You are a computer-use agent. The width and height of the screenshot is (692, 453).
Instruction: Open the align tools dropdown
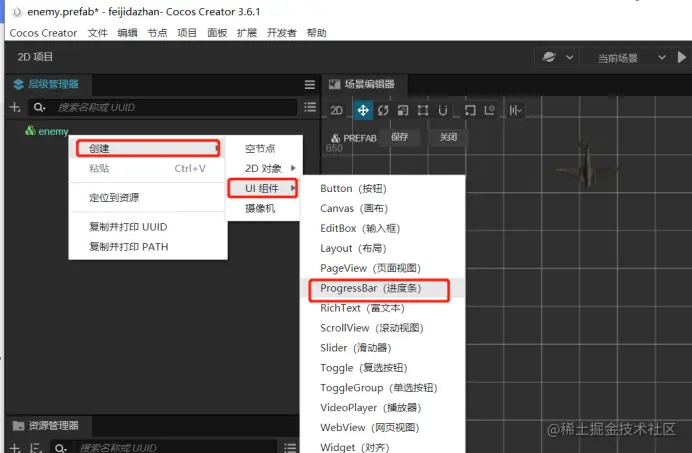point(515,110)
